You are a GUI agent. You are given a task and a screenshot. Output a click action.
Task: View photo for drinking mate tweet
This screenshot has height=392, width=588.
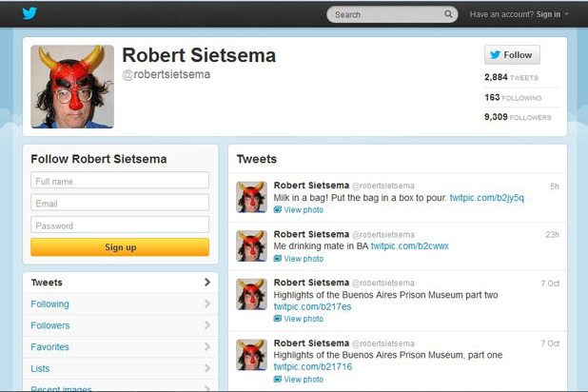point(304,259)
